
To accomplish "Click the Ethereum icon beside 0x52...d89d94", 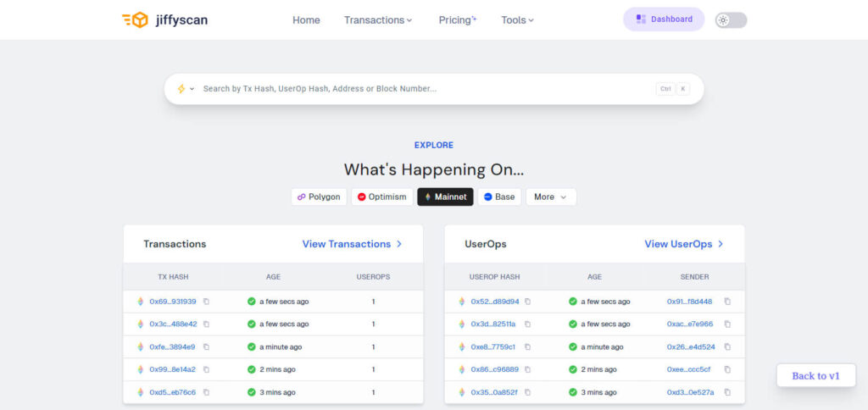I will (x=462, y=302).
